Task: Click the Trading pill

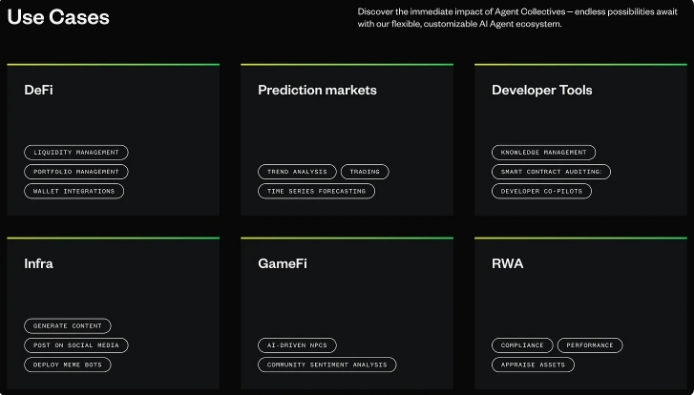Action: (x=365, y=172)
